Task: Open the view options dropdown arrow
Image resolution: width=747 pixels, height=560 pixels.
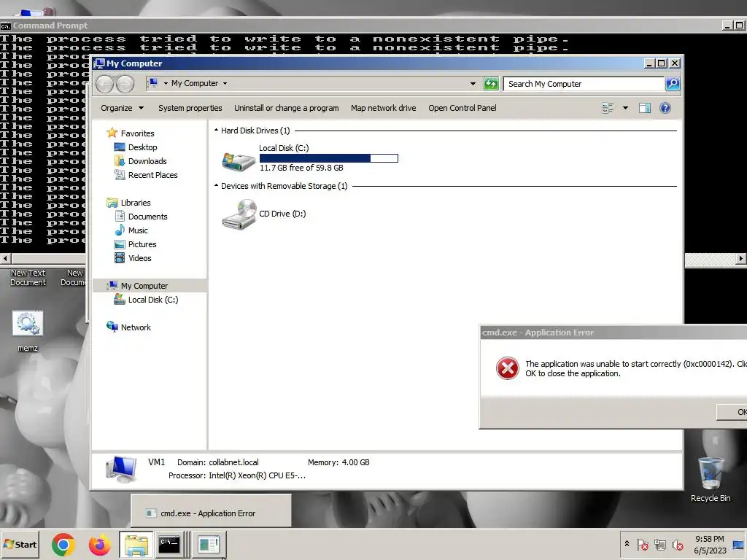Action: click(x=625, y=108)
